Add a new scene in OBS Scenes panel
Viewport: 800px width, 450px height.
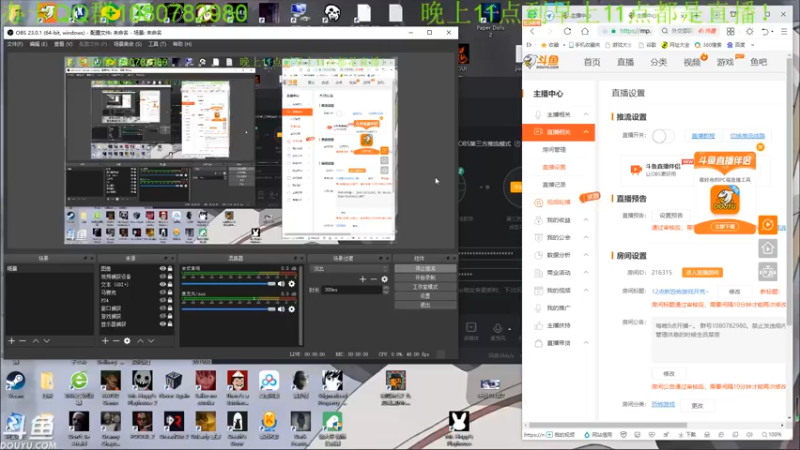click(x=12, y=340)
